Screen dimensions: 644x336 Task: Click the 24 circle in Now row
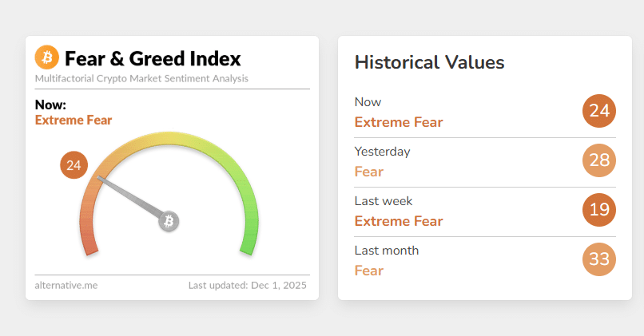click(x=599, y=111)
